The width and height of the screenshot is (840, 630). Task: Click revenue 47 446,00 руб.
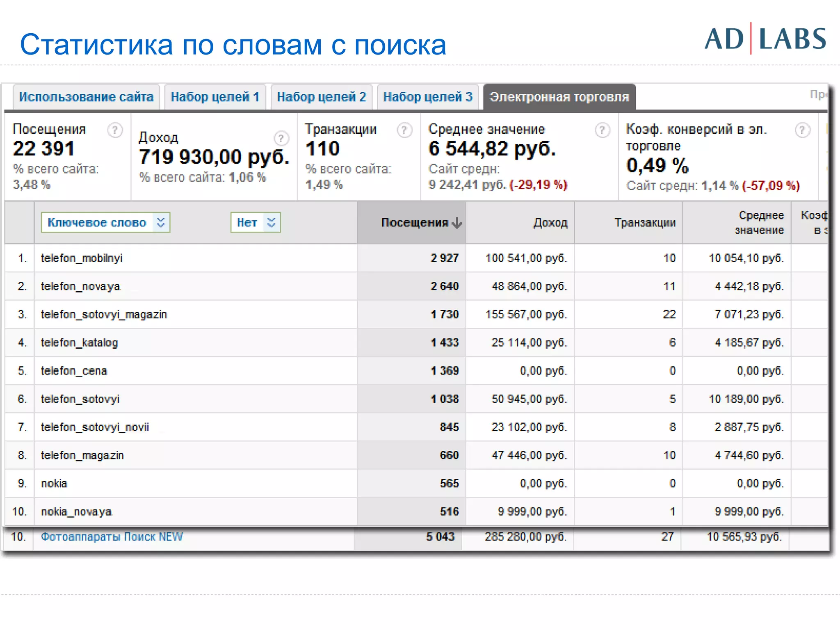[x=529, y=455]
